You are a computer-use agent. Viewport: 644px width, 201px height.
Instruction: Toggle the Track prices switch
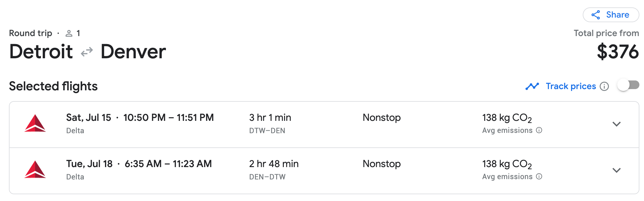pos(628,85)
